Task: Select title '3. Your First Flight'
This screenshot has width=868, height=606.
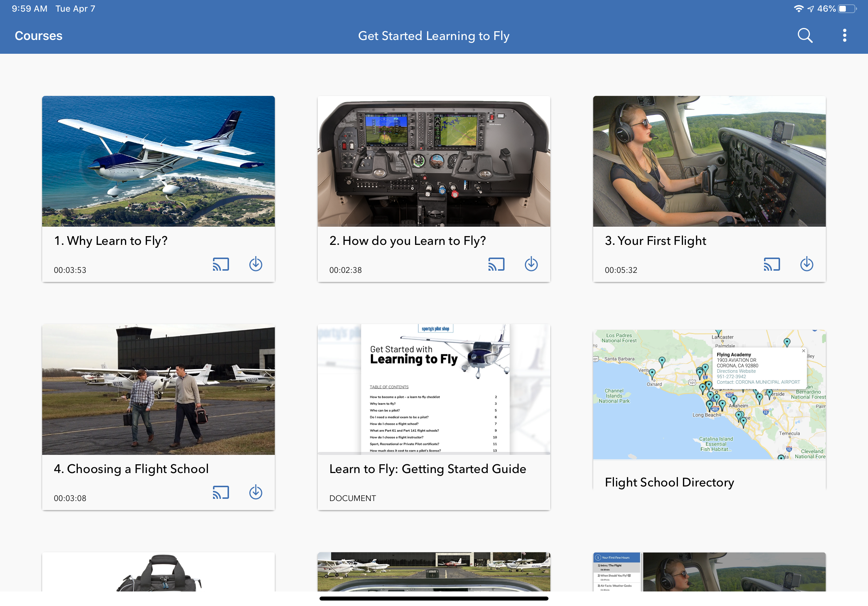Action: coord(655,241)
